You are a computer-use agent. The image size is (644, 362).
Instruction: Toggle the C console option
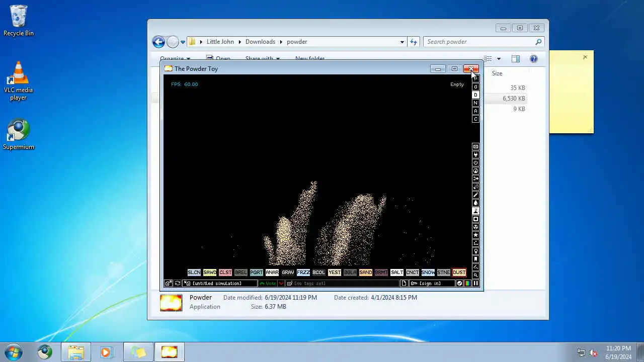[x=475, y=119]
